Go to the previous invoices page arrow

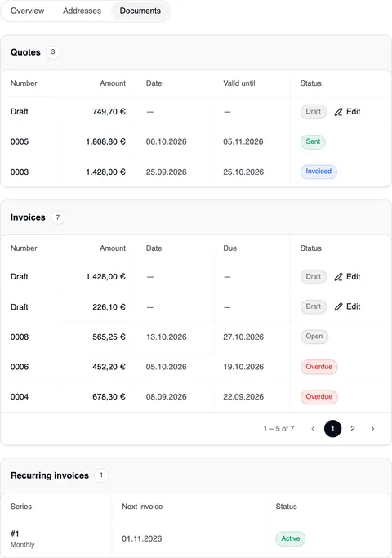click(313, 429)
